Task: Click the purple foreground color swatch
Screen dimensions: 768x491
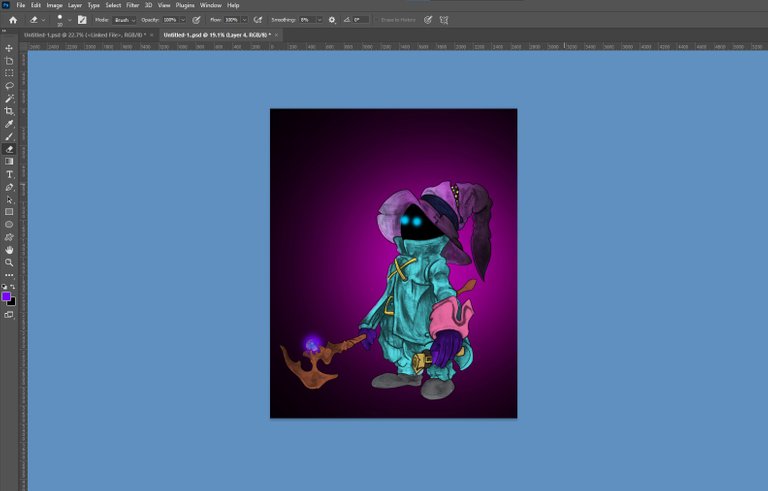Action: click(x=6, y=296)
